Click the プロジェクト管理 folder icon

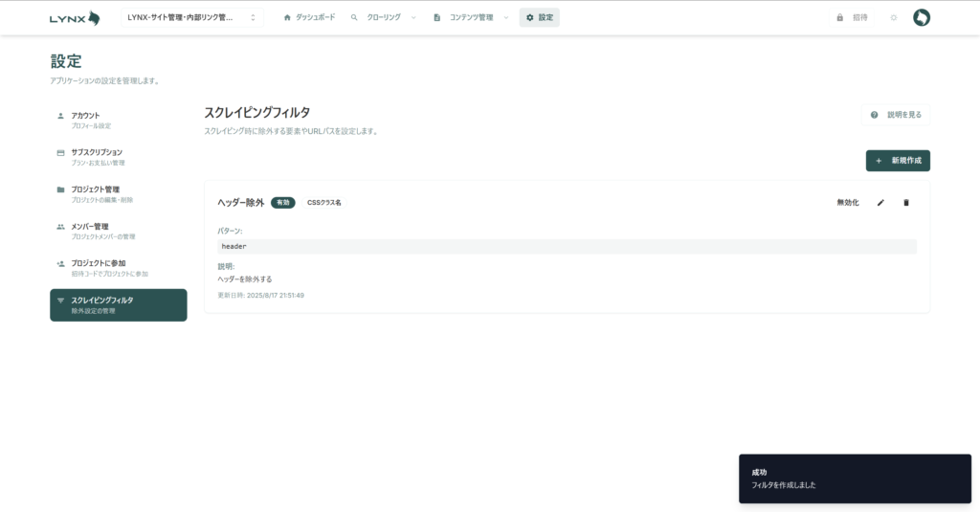tap(61, 189)
